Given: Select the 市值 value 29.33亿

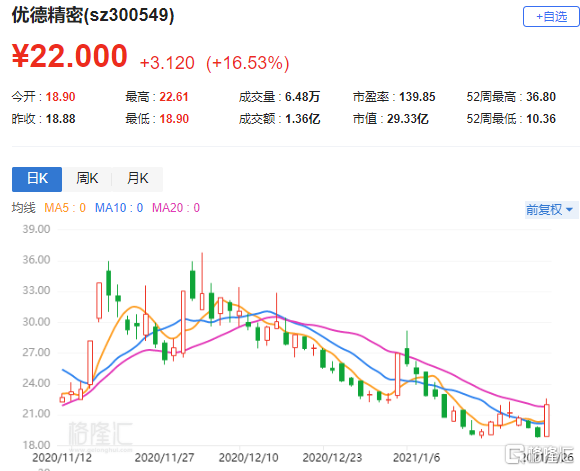Looking at the screenshot, I should tap(408, 119).
